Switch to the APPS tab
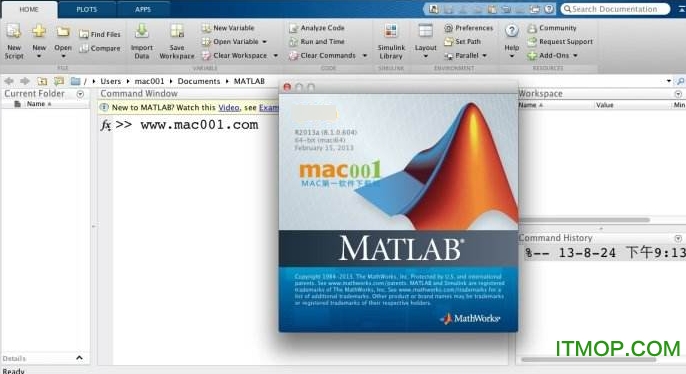This screenshot has height=374, width=686. tap(143, 9)
